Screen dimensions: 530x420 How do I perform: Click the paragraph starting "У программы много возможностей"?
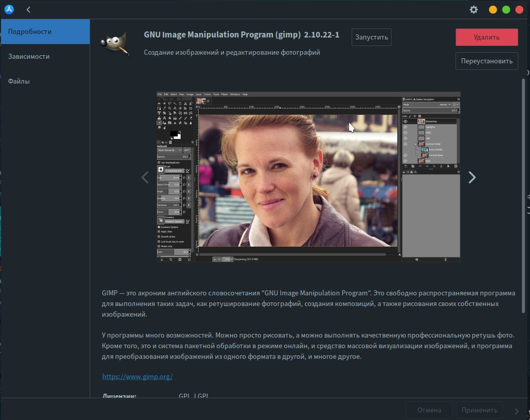[x=308, y=346]
